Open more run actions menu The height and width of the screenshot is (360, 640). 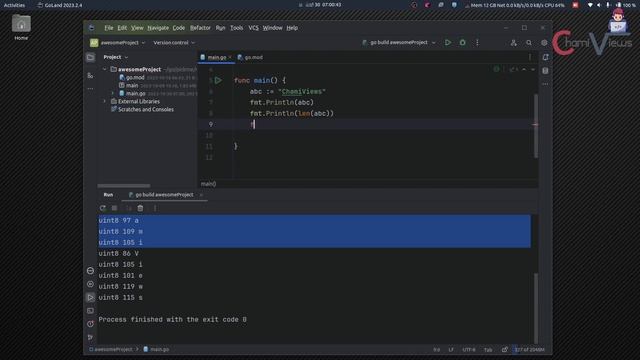477,42
